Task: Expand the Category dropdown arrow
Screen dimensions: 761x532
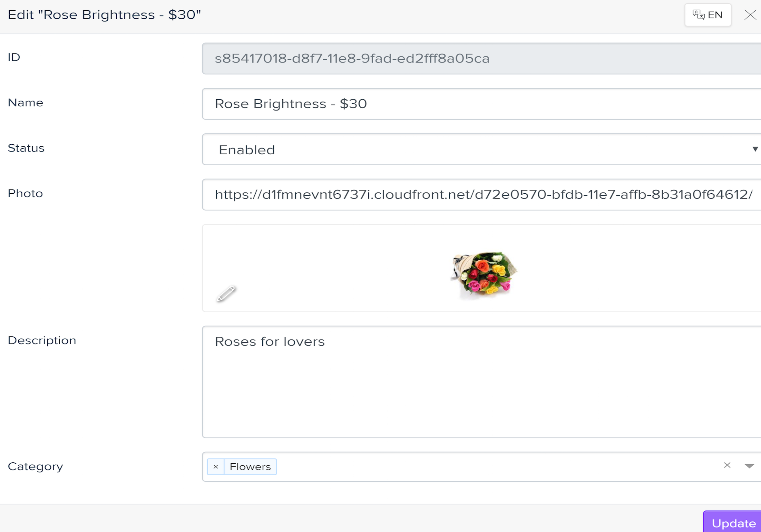Action: [749, 466]
